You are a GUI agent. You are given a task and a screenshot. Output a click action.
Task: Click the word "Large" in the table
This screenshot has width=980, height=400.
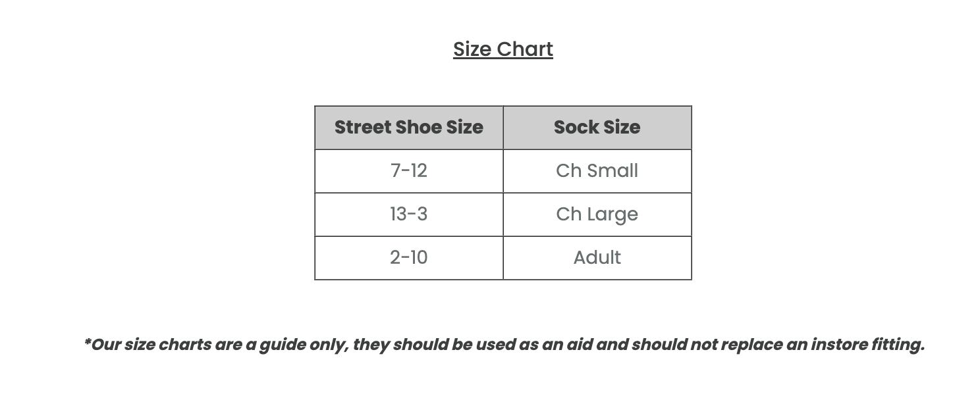tap(612, 214)
